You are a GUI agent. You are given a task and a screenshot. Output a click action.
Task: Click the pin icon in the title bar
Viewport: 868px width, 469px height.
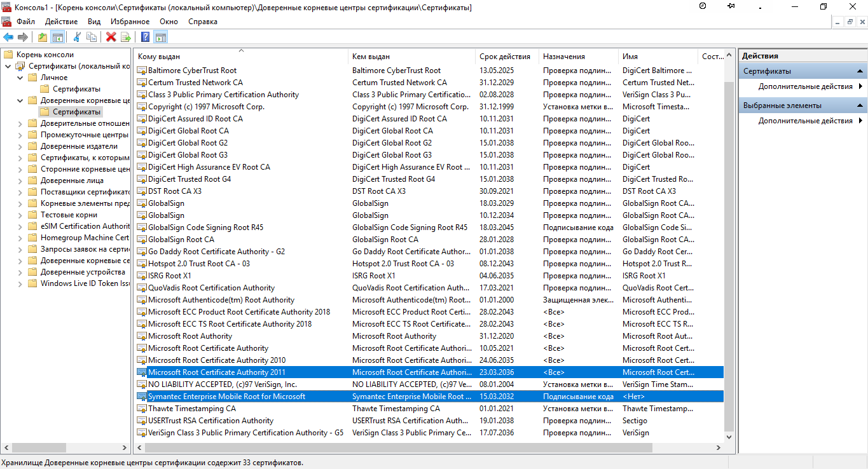[730, 6]
